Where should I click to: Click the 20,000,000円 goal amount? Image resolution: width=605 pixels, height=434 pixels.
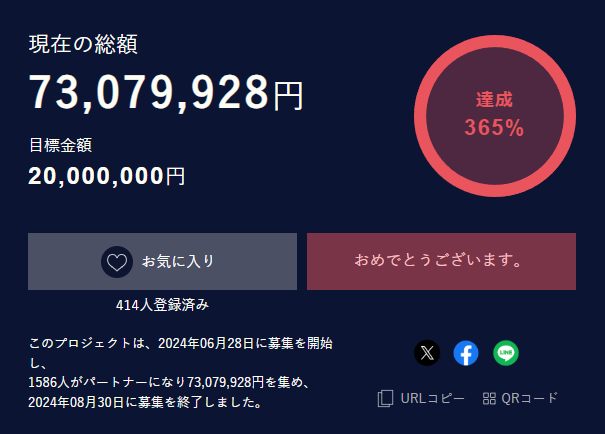pos(107,176)
